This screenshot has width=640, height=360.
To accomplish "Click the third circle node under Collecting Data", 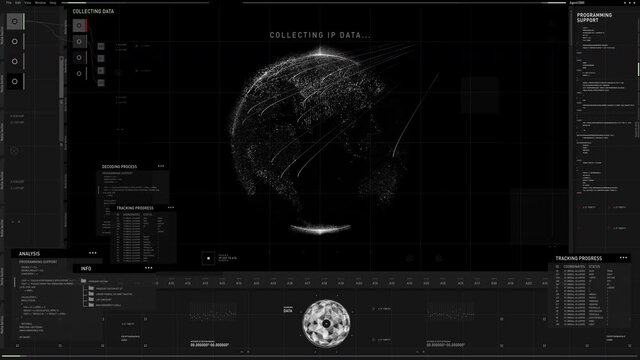I will tap(79, 58).
